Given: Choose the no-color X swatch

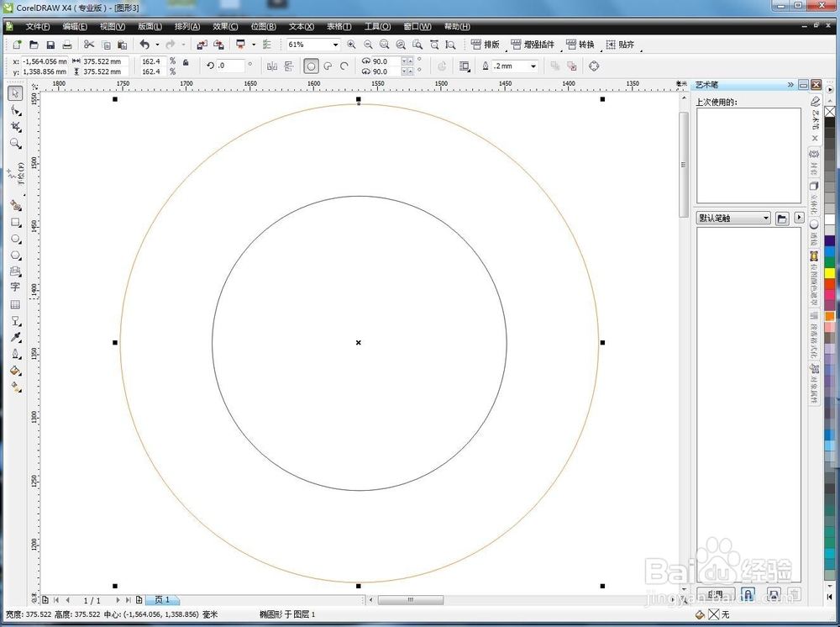Looking at the screenshot, I should pyautogui.click(x=830, y=112).
